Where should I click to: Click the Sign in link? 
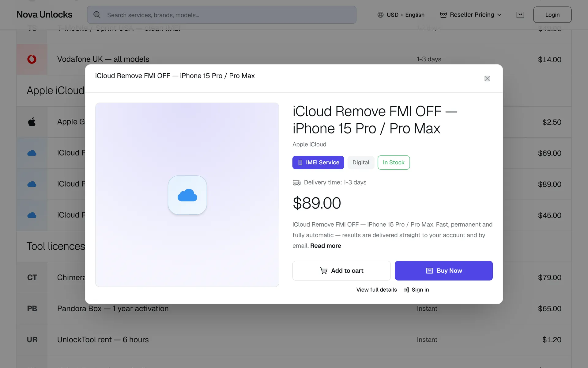click(416, 289)
